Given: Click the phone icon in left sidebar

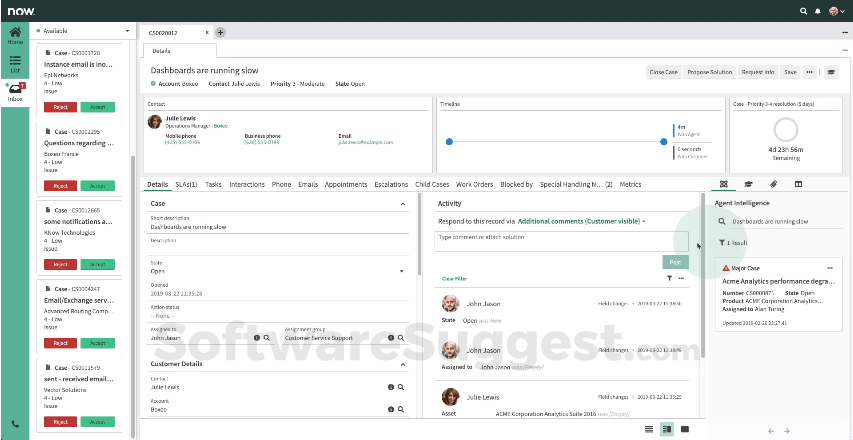Looking at the screenshot, I should [x=15, y=424].
